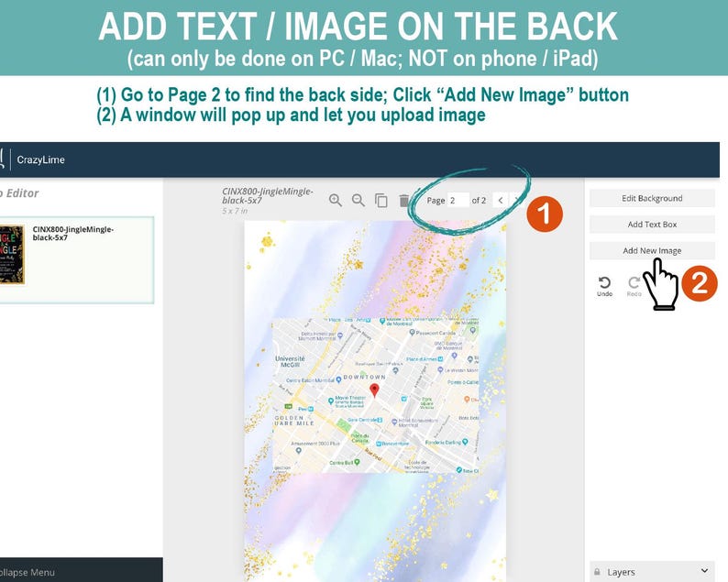Click the zoom out magnifier icon
Image resolution: width=728 pixels, height=582 pixels.
click(x=358, y=200)
